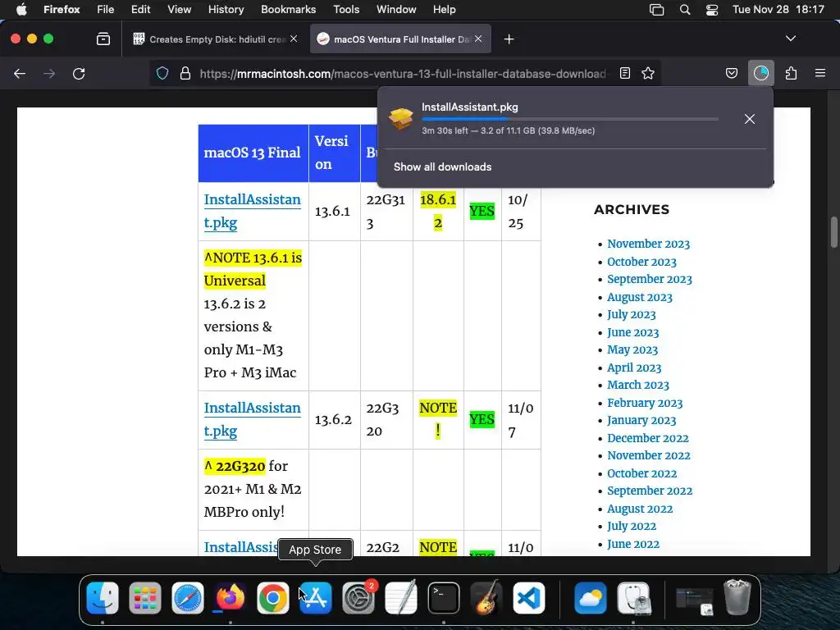Open the November 2022 archive link
Viewport: 840px width, 630px height.
coord(648,455)
